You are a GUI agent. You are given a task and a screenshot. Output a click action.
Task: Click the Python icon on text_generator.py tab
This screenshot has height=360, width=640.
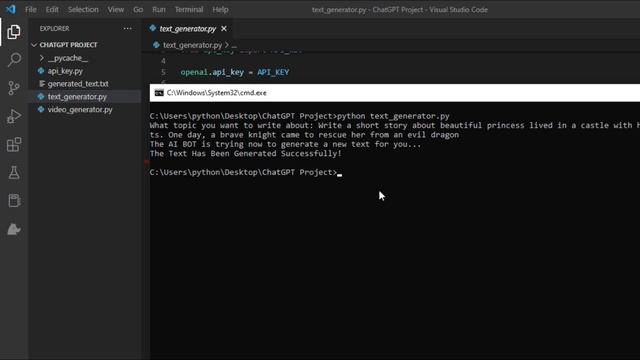point(153,28)
